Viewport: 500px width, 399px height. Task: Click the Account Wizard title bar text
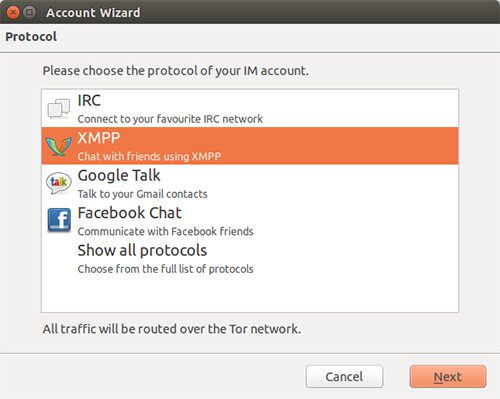(x=93, y=13)
